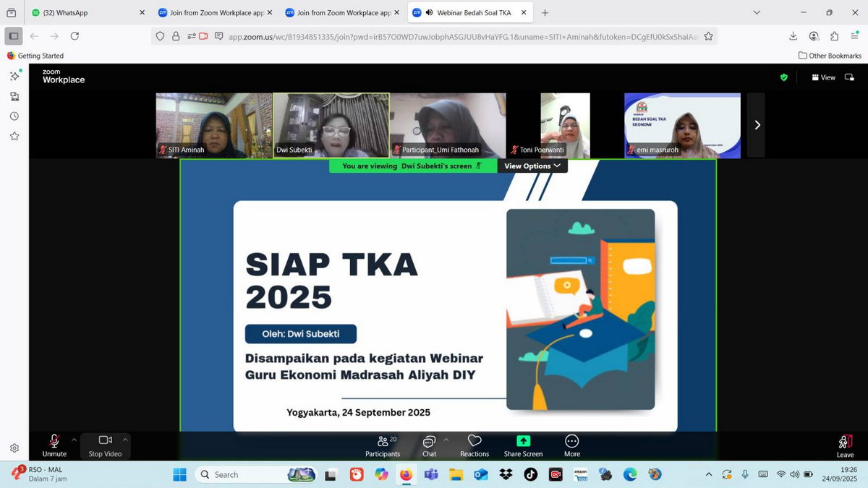Open the Reactions menu

pyautogui.click(x=475, y=445)
